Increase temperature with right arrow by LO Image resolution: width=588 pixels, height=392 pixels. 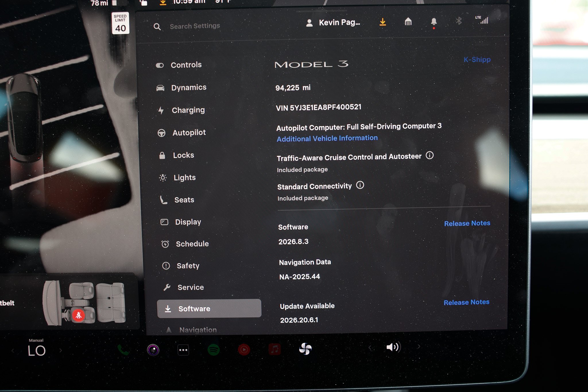coord(61,351)
